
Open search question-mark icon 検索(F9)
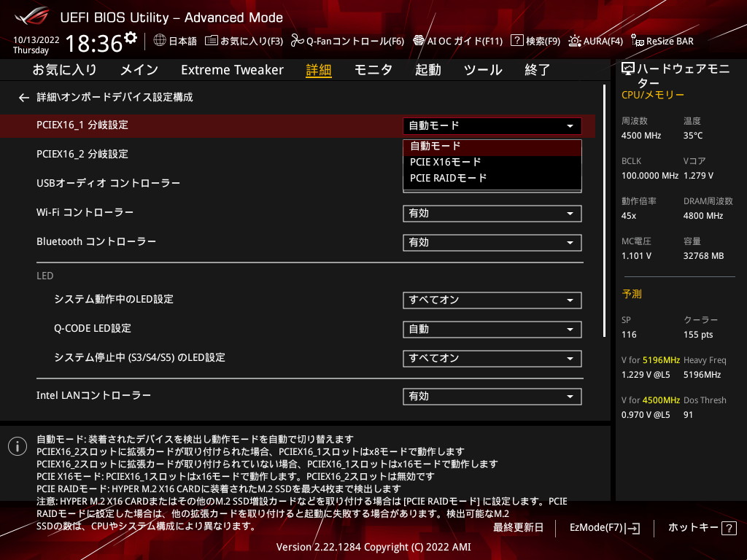(x=517, y=41)
